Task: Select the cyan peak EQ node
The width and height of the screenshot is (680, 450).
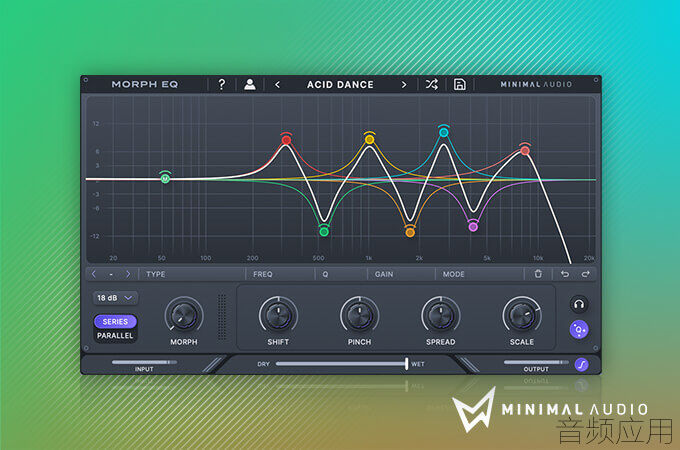Action: click(x=444, y=133)
